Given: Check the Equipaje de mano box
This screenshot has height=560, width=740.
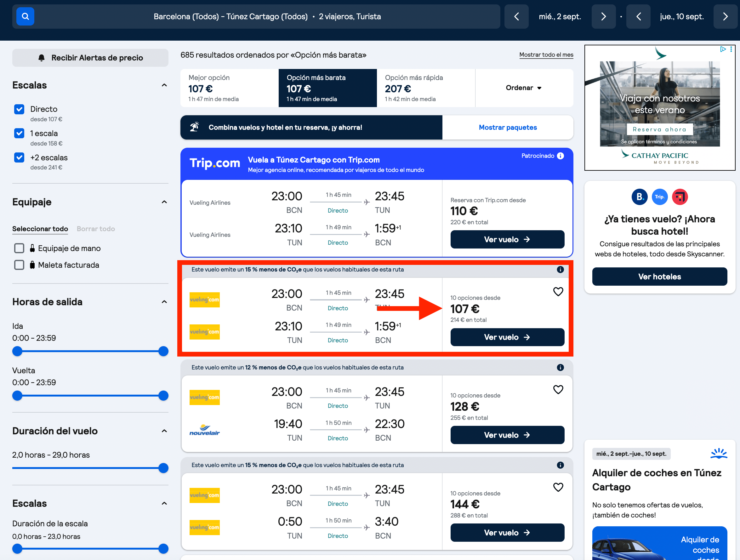Looking at the screenshot, I should [x=20, y=248].
